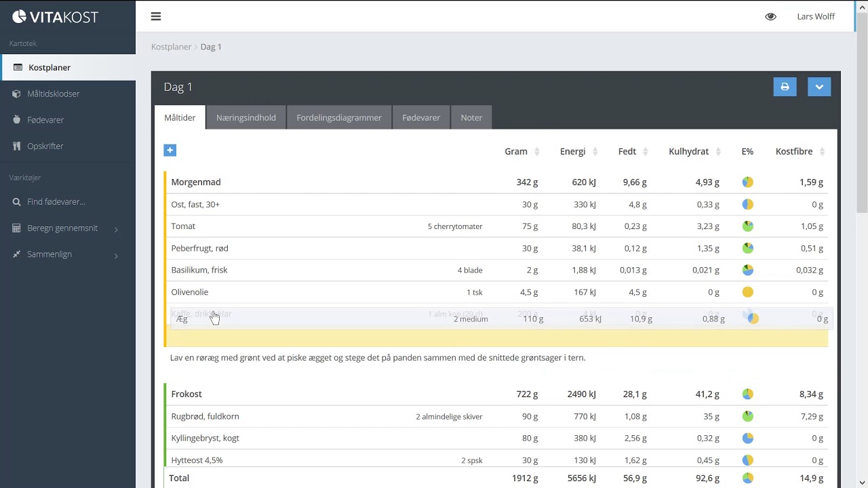Switch to the Fordelingsdiagrammer tab
Image resolution: width=868 pixels, height=488 pixels.
pyautogui.click(x=339, y=117)
